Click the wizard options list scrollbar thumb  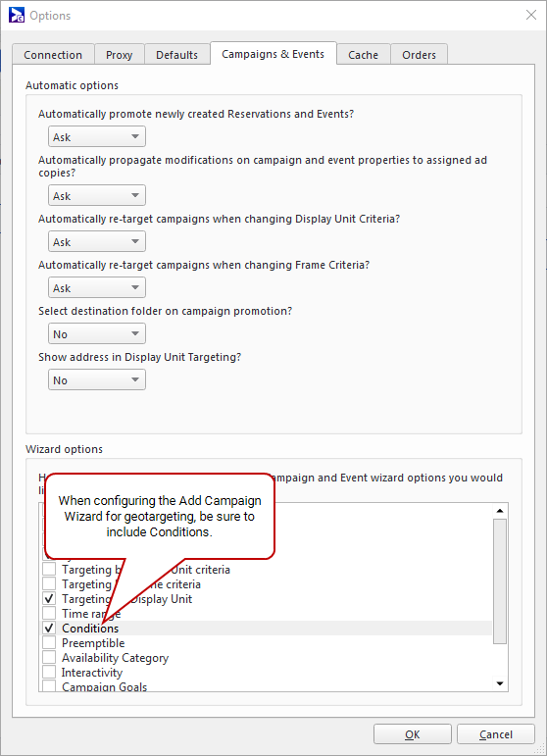point(500,581)
